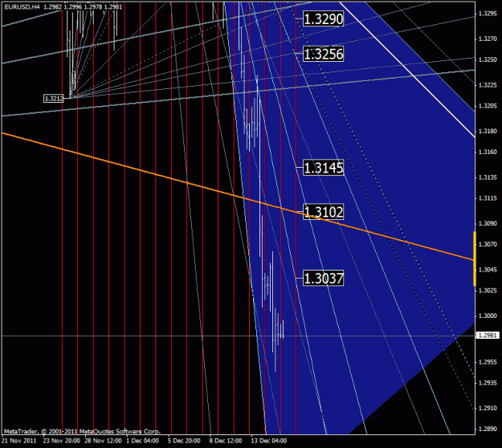Click the 1.3290 price level label

[x=324, y=19]
